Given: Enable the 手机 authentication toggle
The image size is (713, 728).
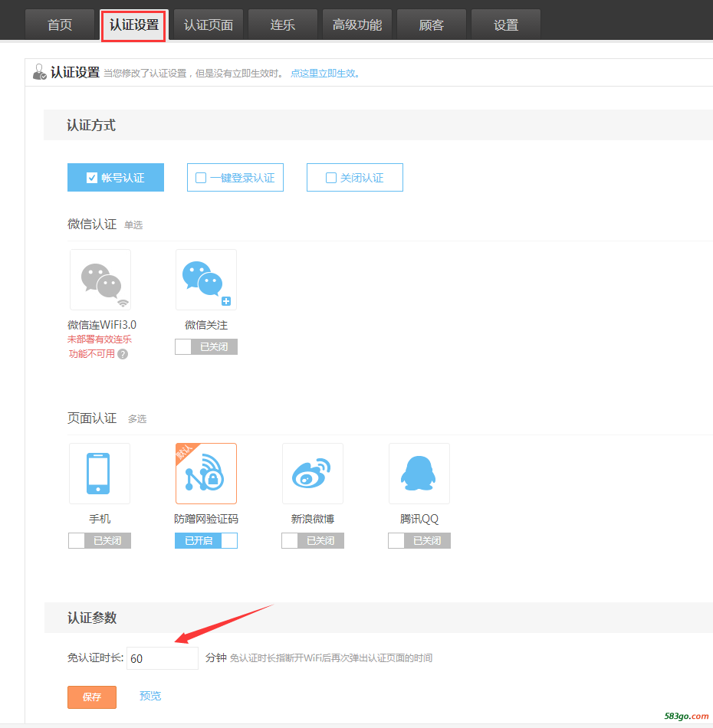Looking at the screenshot, I should pyautogui.click(x=100, y=541).
